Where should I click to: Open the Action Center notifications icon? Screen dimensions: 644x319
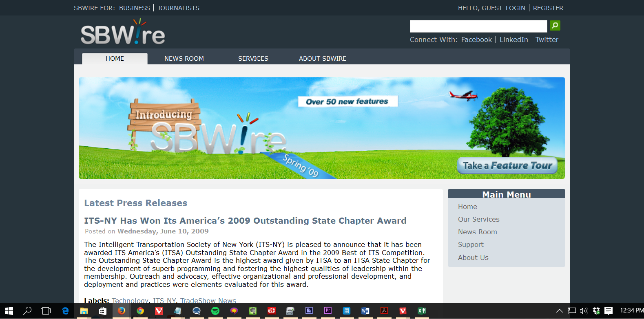coord(609,311)
